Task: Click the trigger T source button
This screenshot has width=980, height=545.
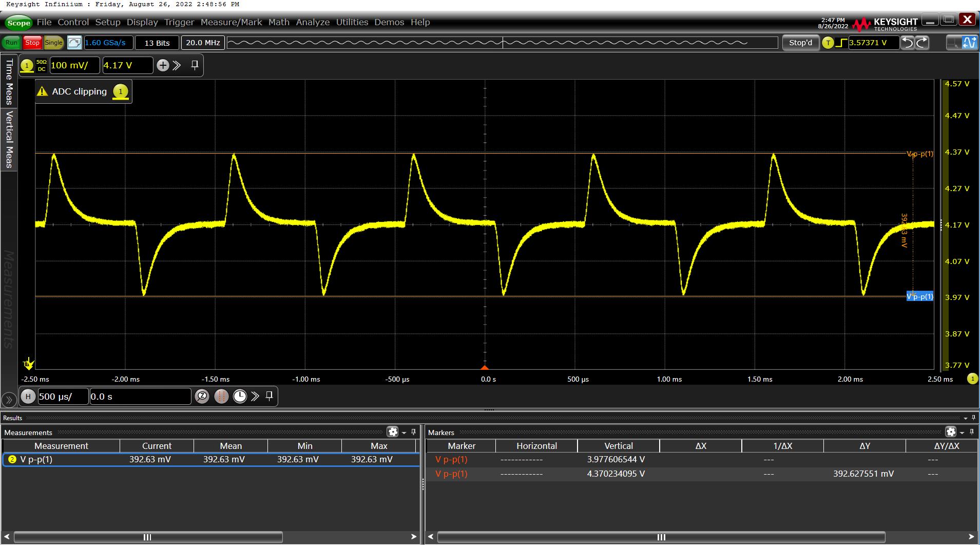Action: tap(828, 43)
